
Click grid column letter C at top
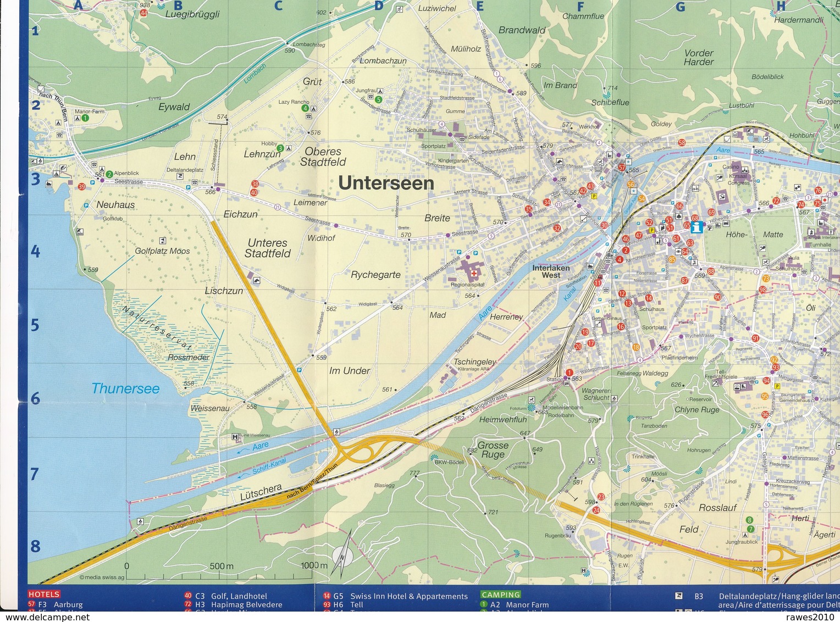[x=278, y=6]
